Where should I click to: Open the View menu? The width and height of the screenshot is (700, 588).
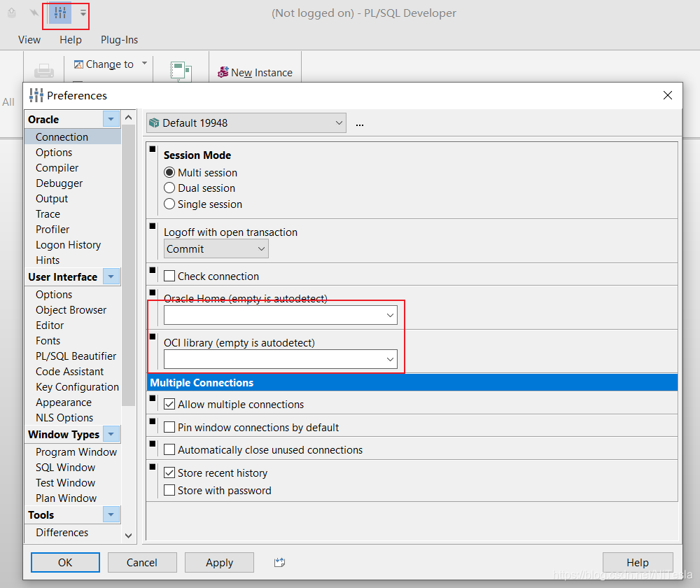click(x=29, y=40)
